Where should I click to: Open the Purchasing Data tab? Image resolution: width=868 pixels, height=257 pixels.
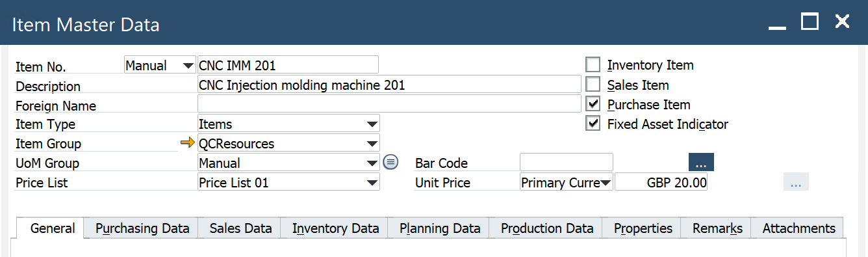(x=142, y=228)
